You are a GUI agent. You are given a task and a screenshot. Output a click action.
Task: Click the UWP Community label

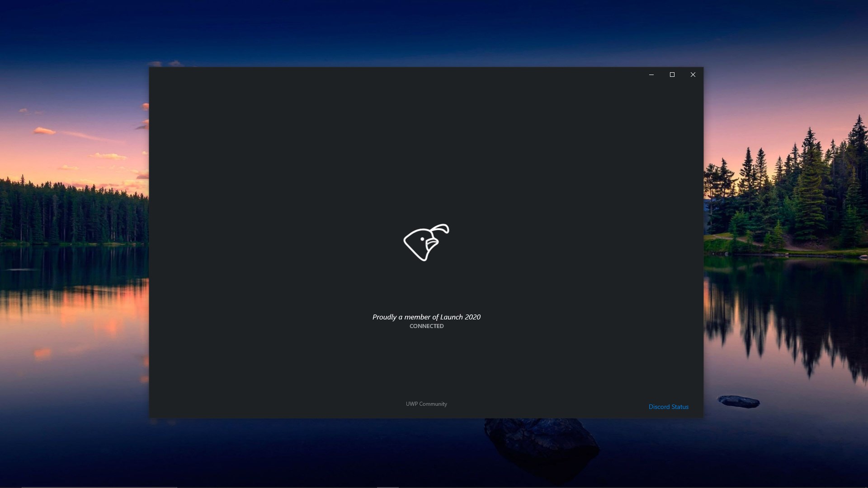[x=426, y=404]
